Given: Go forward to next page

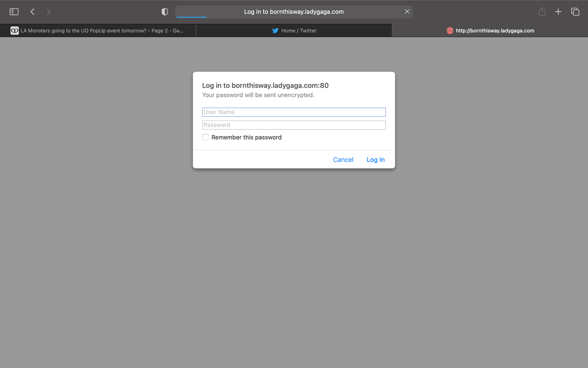Looking at the screenshot, I should (48, 11).
